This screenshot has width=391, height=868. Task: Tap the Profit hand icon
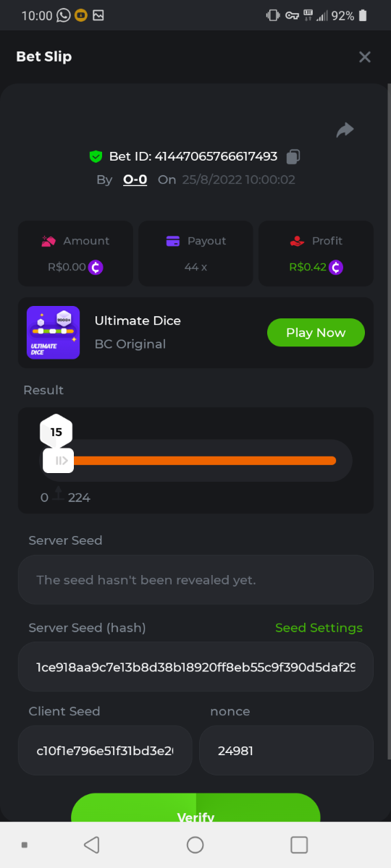[297, 241]
